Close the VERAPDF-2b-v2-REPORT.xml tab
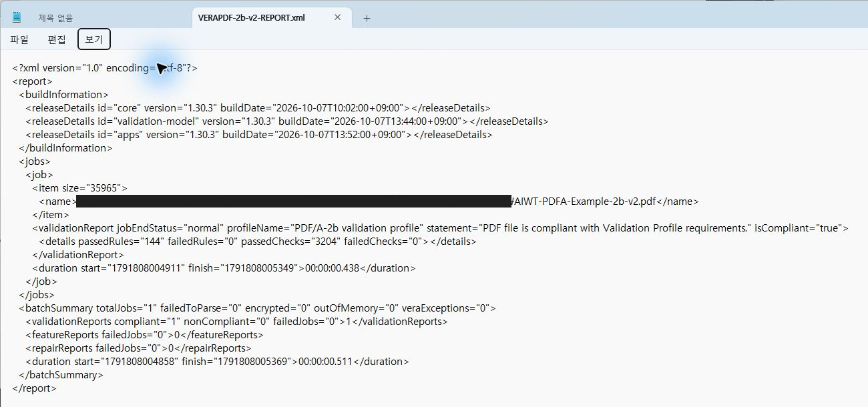 pos(339,18)
